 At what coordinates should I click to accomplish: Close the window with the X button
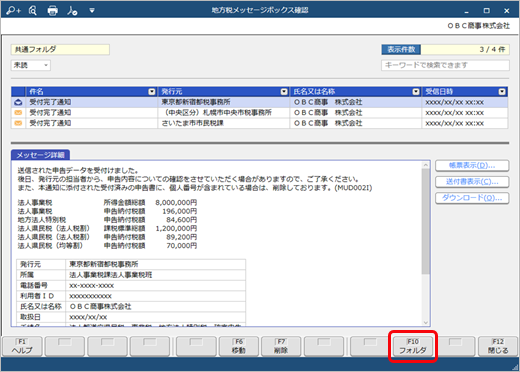pos(507,11)
